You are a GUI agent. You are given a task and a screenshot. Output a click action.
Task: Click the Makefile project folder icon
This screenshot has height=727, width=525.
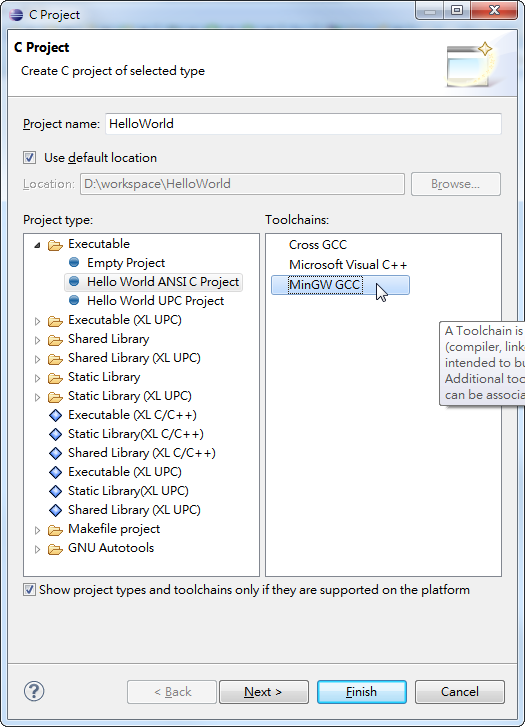coord(55,529)
